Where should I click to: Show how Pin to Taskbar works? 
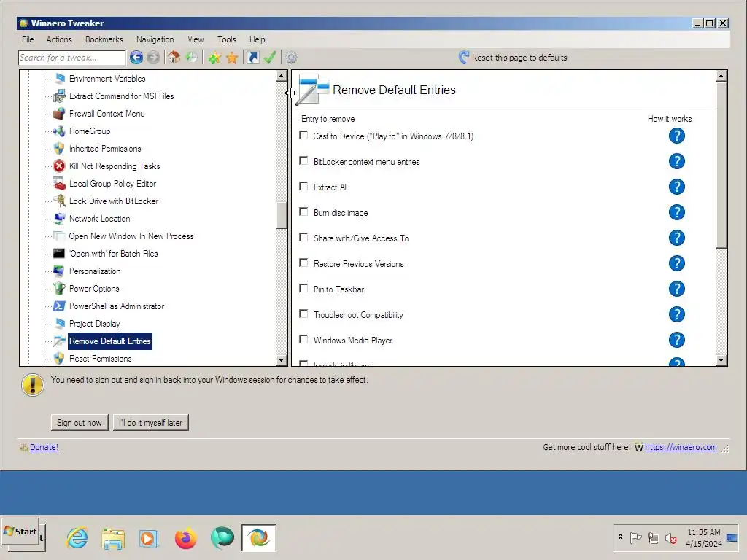pyautogui.click(x=676, y=289)
